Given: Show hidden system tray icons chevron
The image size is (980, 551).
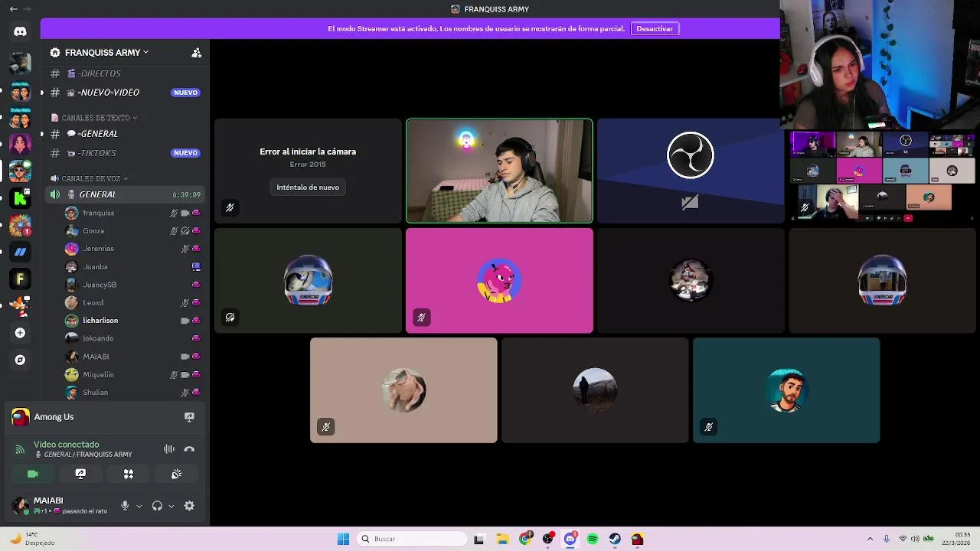Looking at the screenshot, I should [870, 539].
